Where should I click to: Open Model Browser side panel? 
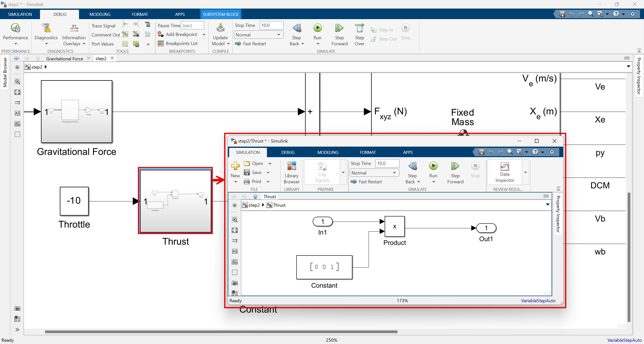pos(5,72)
